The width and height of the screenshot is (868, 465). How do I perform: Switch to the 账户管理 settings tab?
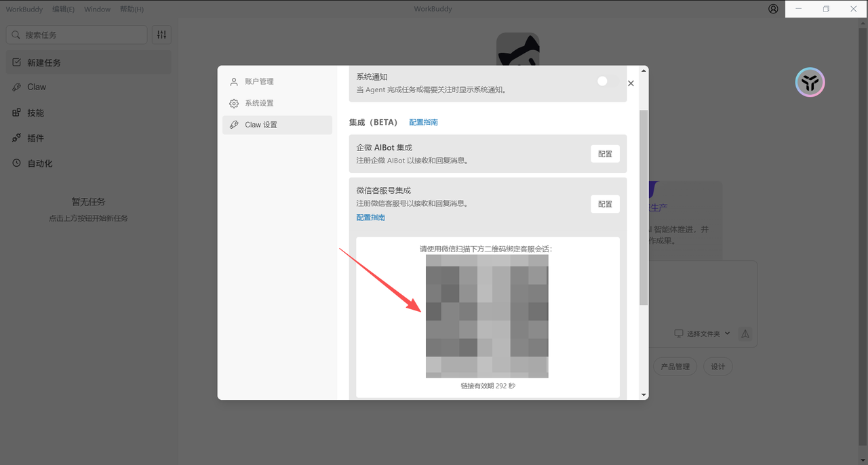(x=277, y=81)
